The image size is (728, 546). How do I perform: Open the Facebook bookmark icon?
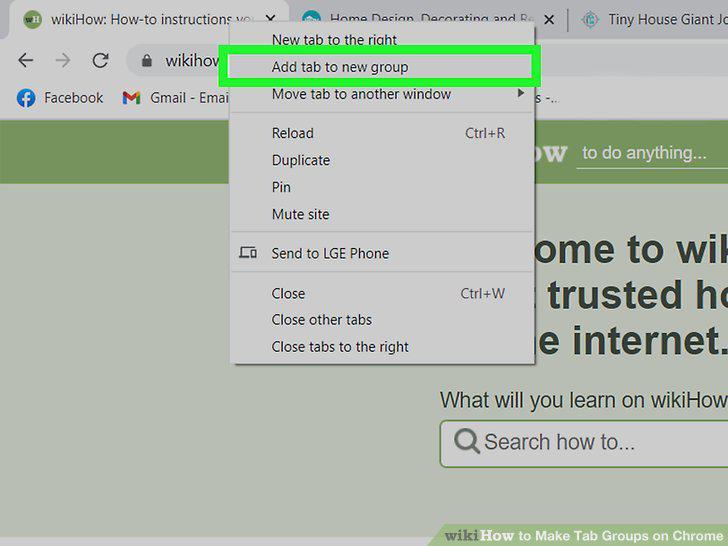click(26, 98)
